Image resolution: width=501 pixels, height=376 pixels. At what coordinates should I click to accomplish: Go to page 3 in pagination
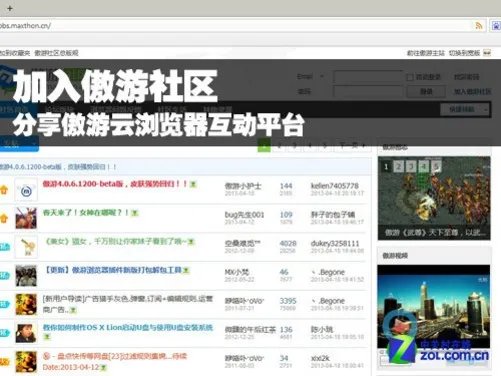point(295,145)
